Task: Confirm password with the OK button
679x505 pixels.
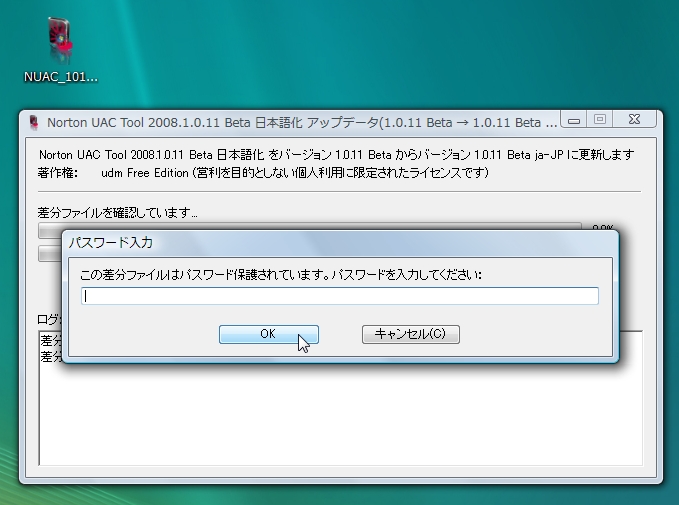Action: coord(268,334)
